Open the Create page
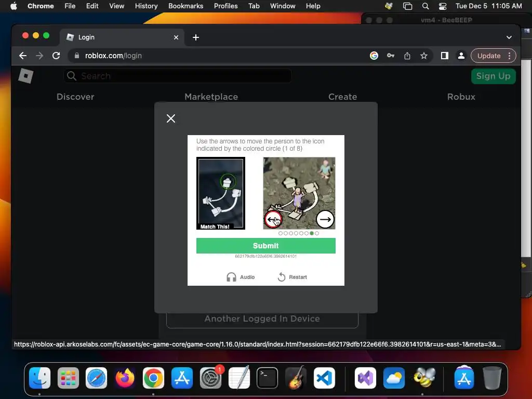 pos(343,97)
